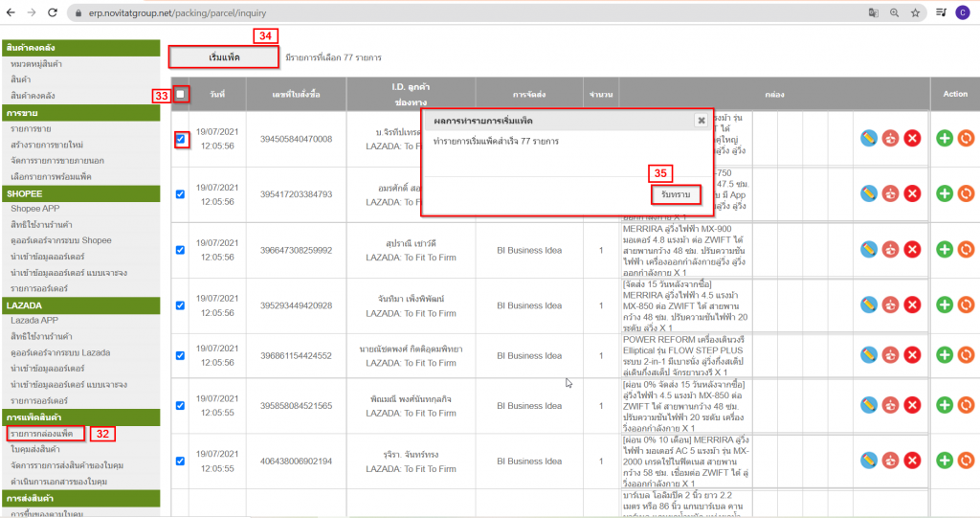The image size is (980, 518).
Task: Collapse the SHOPEE sidebar section header
Action: (81, 193)
